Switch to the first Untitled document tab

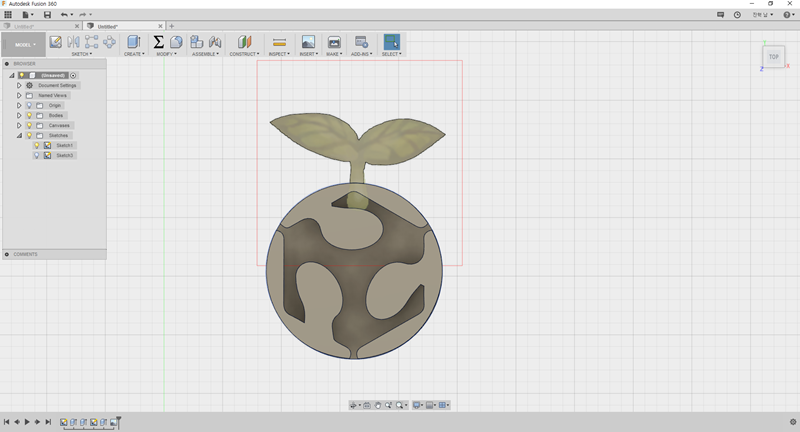[x=41, y=26]
